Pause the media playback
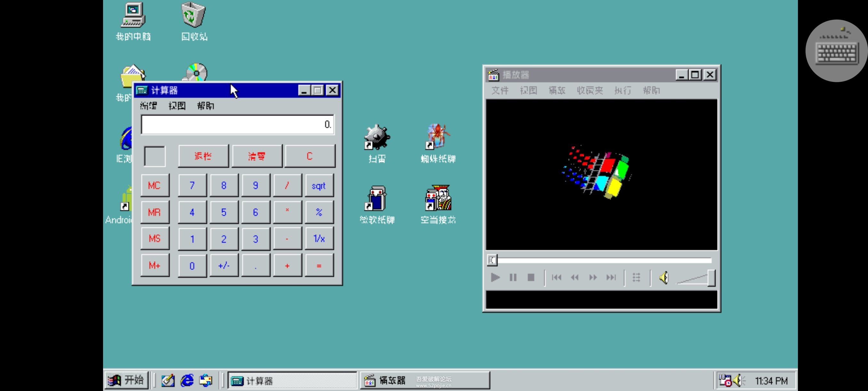The width and height of the screenshot is (868, 391). (512, 277)
